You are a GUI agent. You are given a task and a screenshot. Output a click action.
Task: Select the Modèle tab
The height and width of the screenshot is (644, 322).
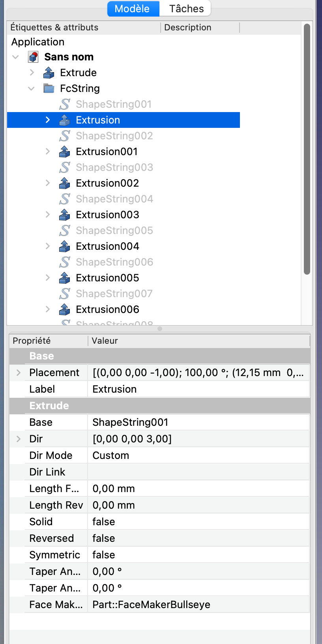tap(133, 9)
